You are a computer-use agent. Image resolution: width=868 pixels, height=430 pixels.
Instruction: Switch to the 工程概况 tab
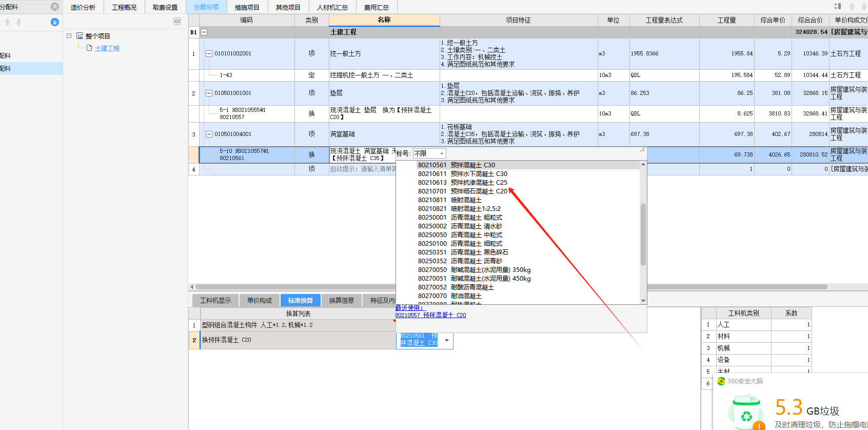(124, 7)
